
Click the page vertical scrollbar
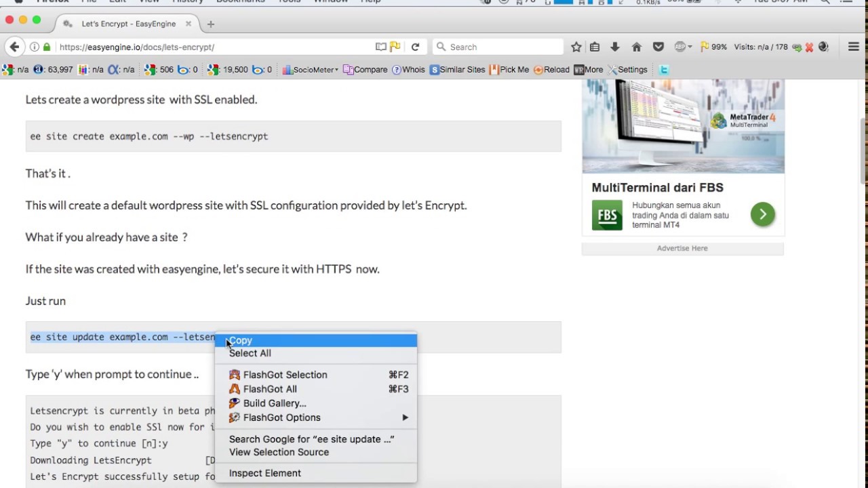point(863,150)
